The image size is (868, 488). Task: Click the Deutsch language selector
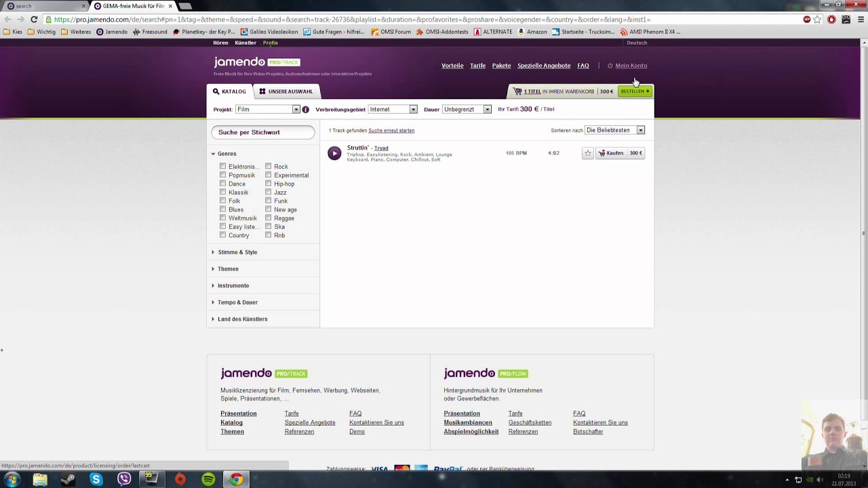point(637,43)
